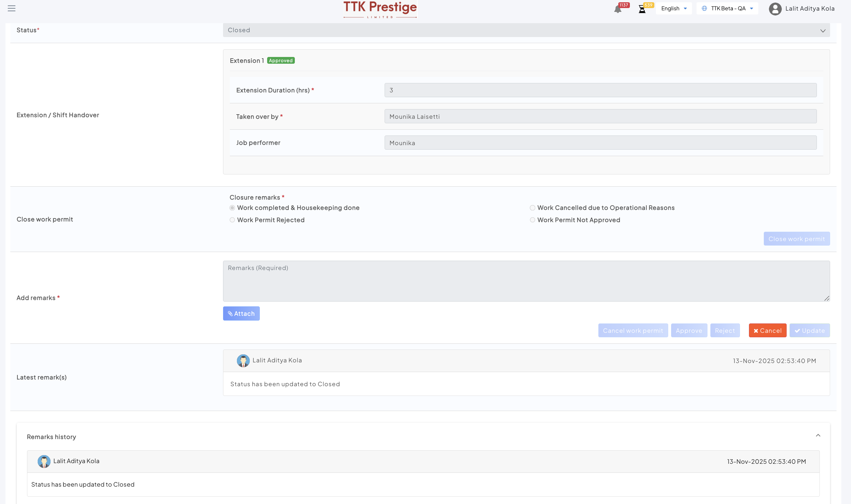Open the Status dropdown showing Closed
851x504 pixels.
pyautogui.click(x=526, y=30)
